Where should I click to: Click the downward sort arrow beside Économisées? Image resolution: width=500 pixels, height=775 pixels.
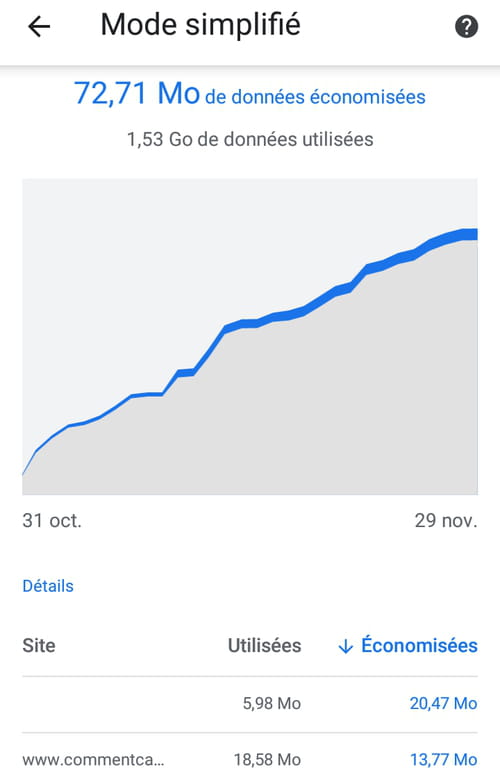tap(345, 646)
